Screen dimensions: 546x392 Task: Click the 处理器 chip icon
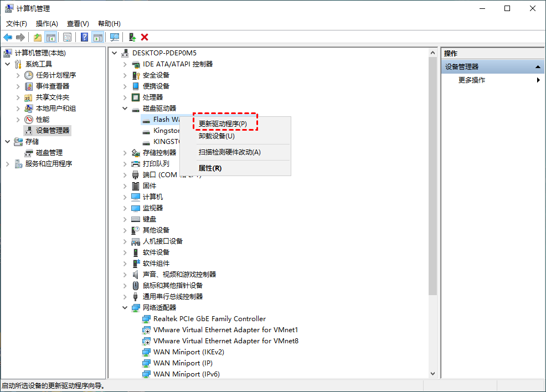pos(136,97)
